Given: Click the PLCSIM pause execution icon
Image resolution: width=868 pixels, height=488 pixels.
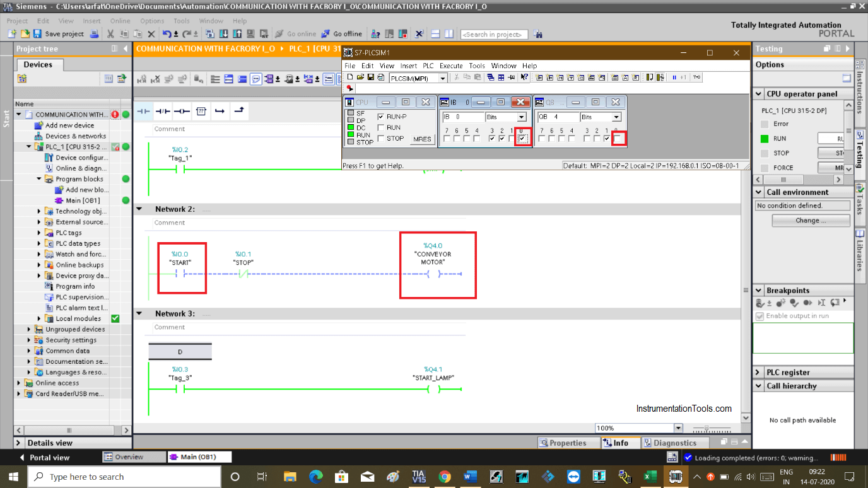Looking at the screenshot, I should (674, 78).
